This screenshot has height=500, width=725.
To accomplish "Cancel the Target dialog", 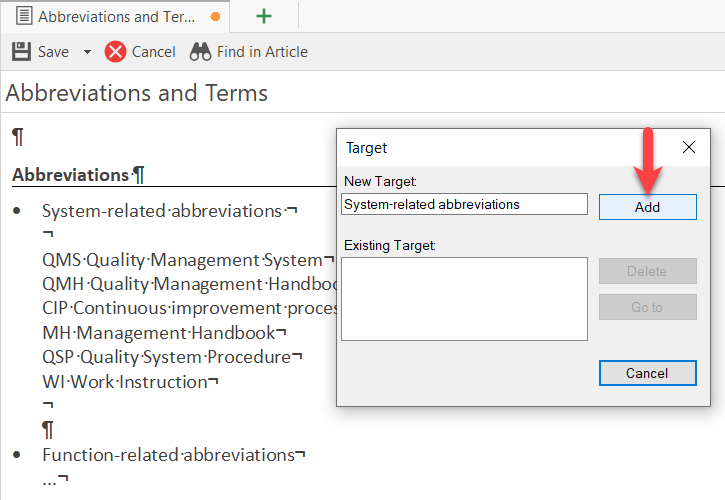I will coord(647,373).
